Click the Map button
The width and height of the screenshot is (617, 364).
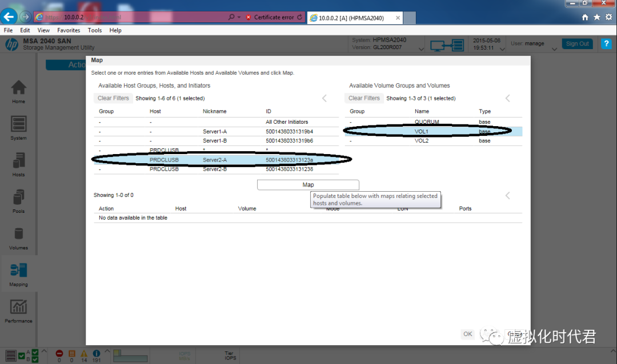pyautogui.click(x=308, y=185)
